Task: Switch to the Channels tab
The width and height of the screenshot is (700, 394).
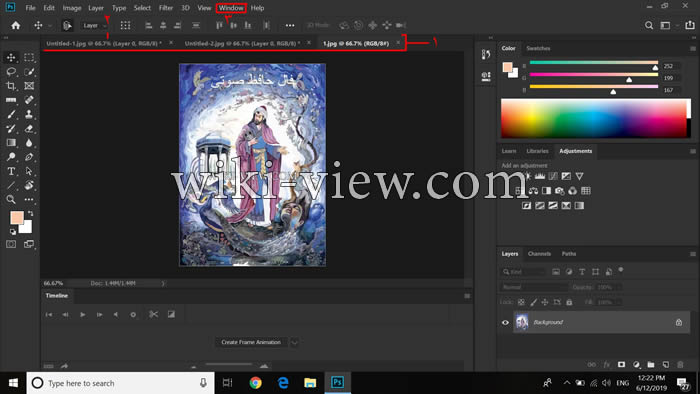Action: point(539,254)
